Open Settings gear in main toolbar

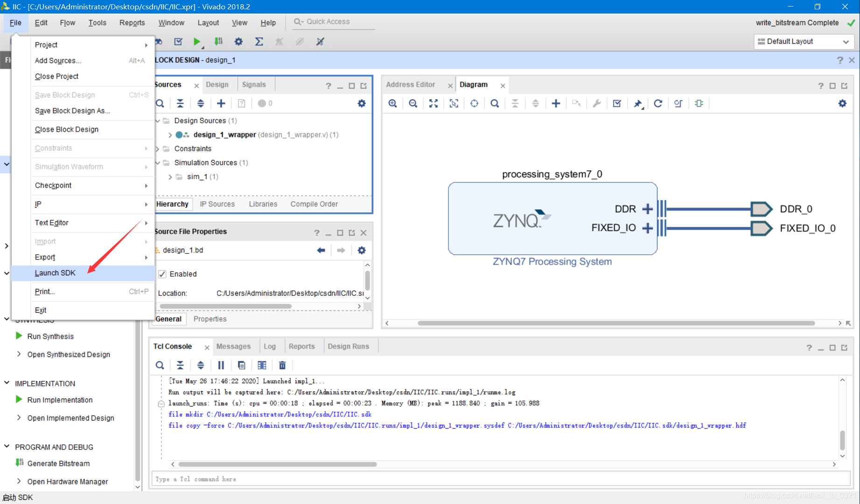click(238, 42)
